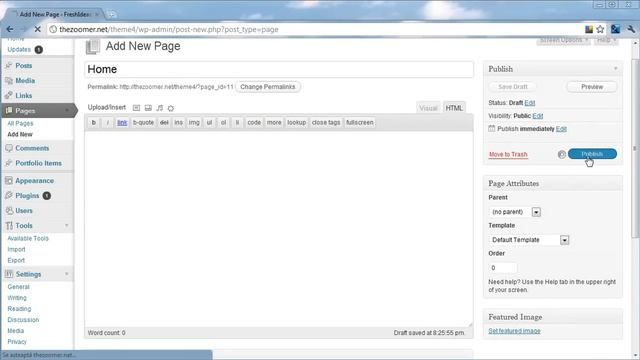This screenshot has width=640, height=360.
Task: Click the Media sidebar icon
Action: (9, 80)
